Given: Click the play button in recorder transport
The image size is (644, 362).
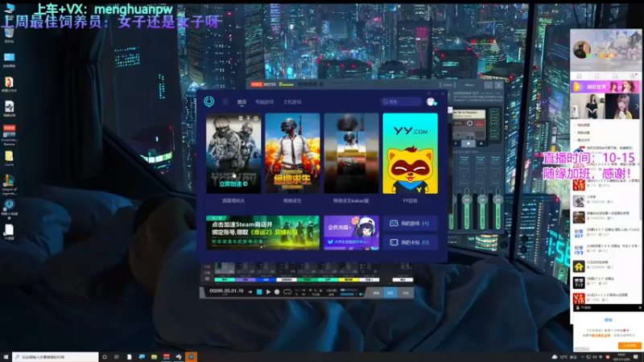Looking at the screenshot, I should 268,292.
